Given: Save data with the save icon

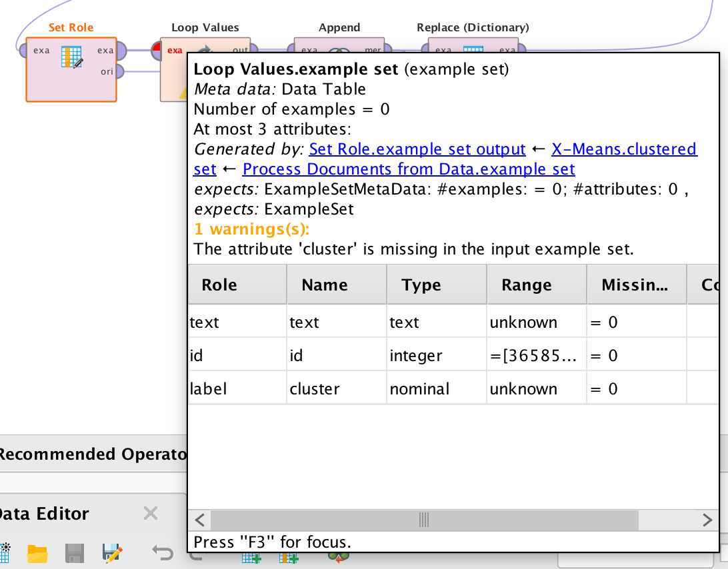Looking at the screenshot, I should click(x=74, y=553).
